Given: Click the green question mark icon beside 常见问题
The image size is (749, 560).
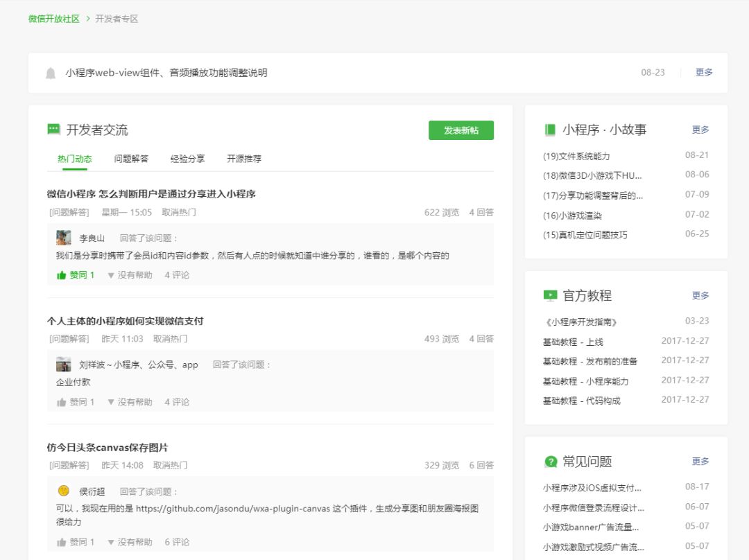Looking at the screenshot, I should tap(551, 462).
